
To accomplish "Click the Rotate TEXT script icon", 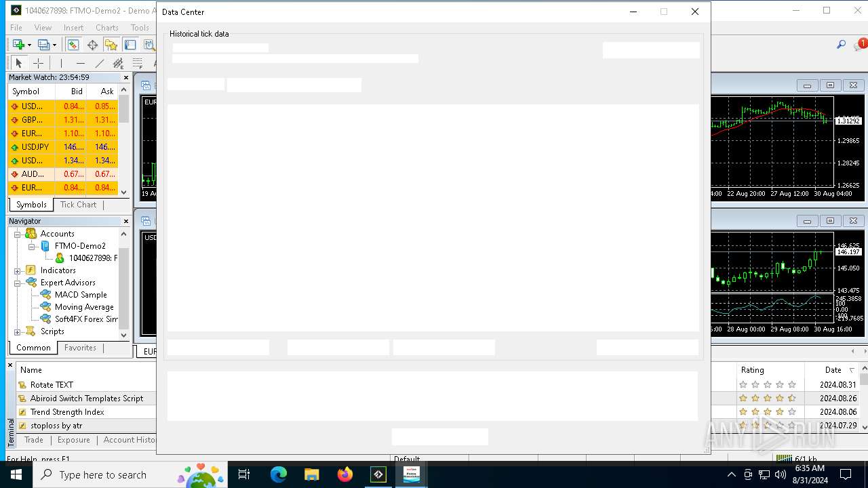I will tap(22, 385).
